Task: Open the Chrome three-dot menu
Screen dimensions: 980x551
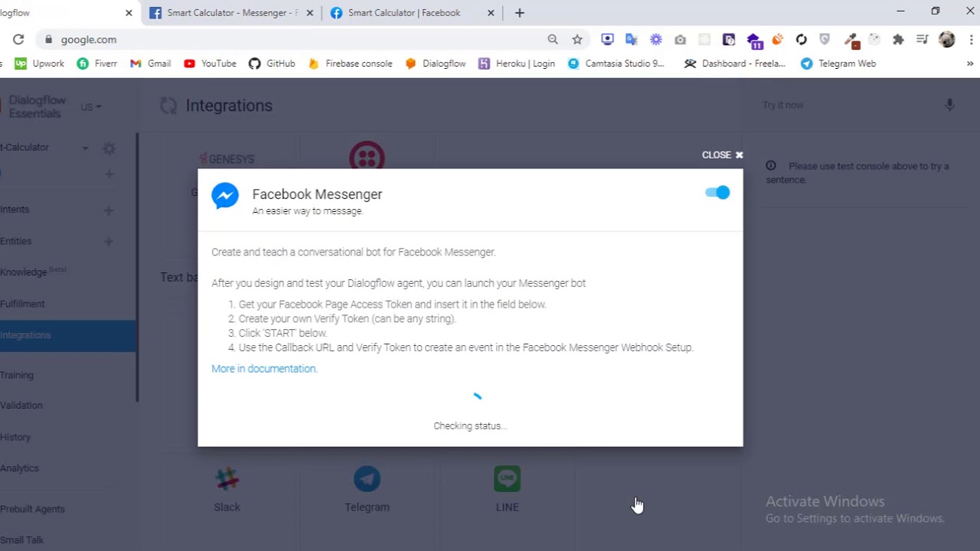Action: (x=971, y=40)
